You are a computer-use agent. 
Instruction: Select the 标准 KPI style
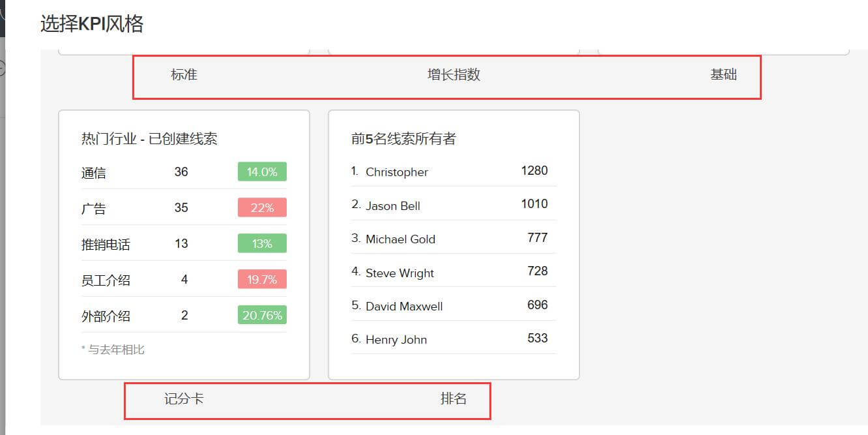[183, 74]
